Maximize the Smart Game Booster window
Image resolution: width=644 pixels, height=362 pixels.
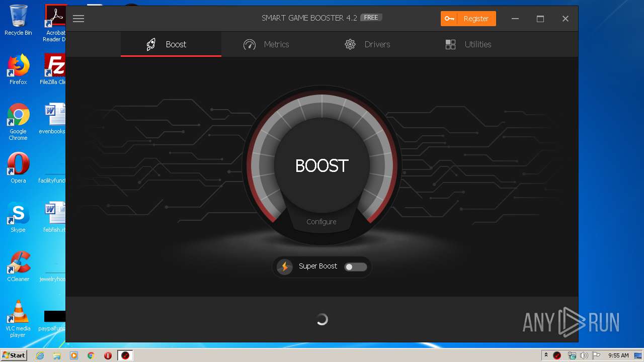coord(540,19)
